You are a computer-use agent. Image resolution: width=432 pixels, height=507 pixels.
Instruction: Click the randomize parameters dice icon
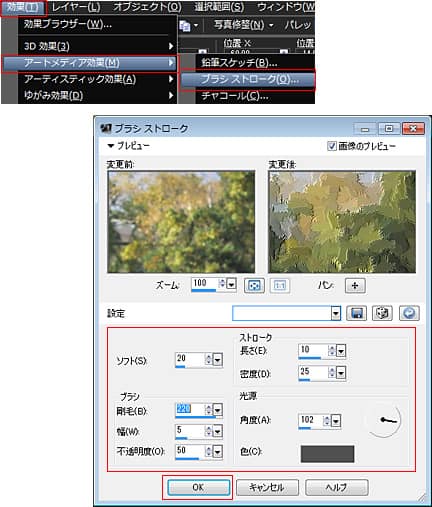coord(382,313)
